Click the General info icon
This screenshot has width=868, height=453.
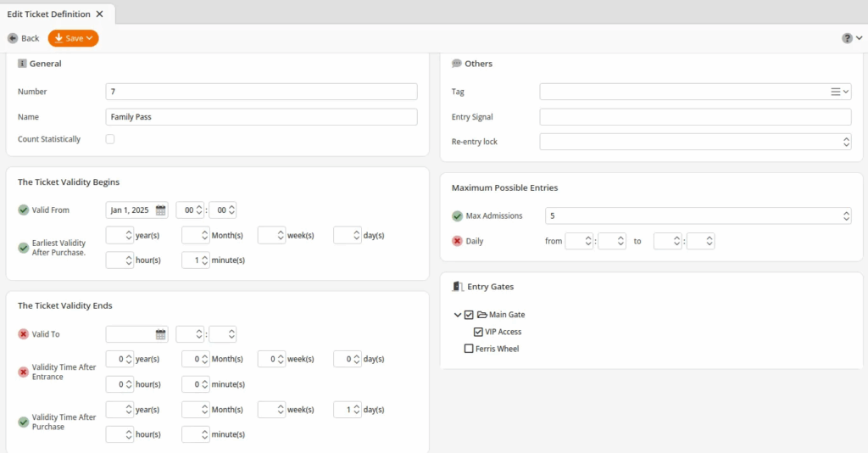coord(22,64)
